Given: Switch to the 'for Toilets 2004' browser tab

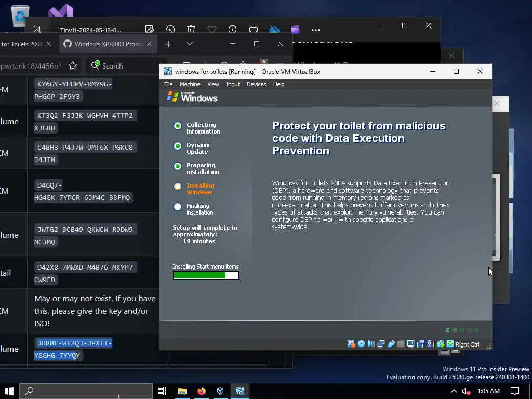Looking at the screenshot, I should point(22,44).
